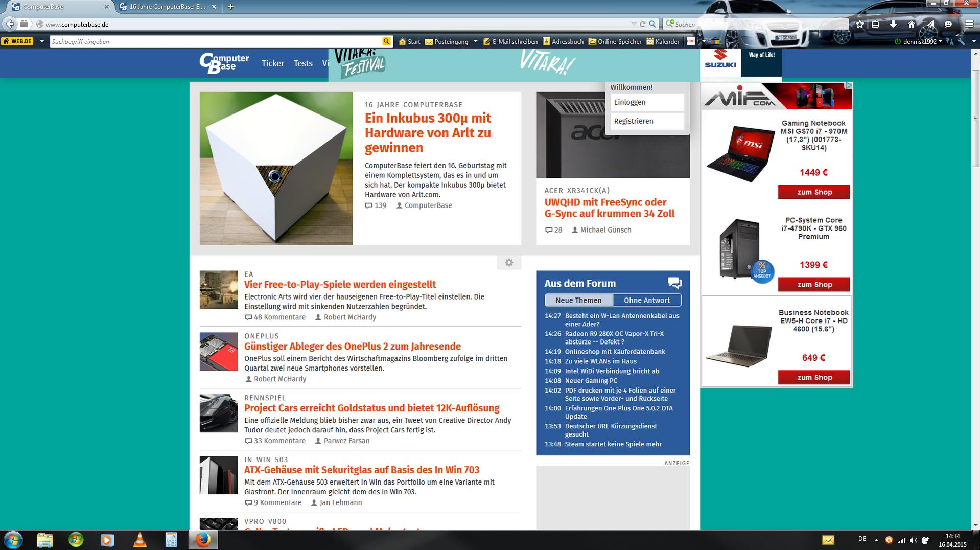The width and height of the screenshot is (980, 550).
Task: Show hidden tray icons arrow
Action: 876,540
